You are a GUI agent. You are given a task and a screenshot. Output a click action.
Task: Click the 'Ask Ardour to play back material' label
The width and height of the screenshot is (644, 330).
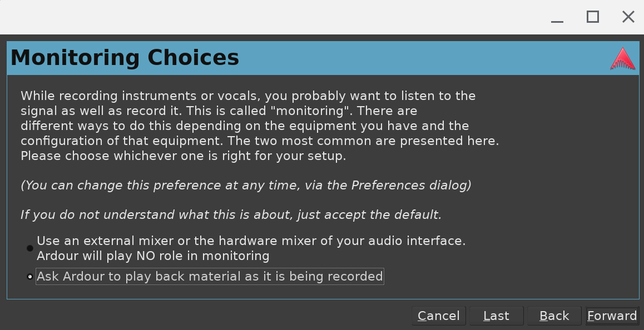(x=210, y=276)
